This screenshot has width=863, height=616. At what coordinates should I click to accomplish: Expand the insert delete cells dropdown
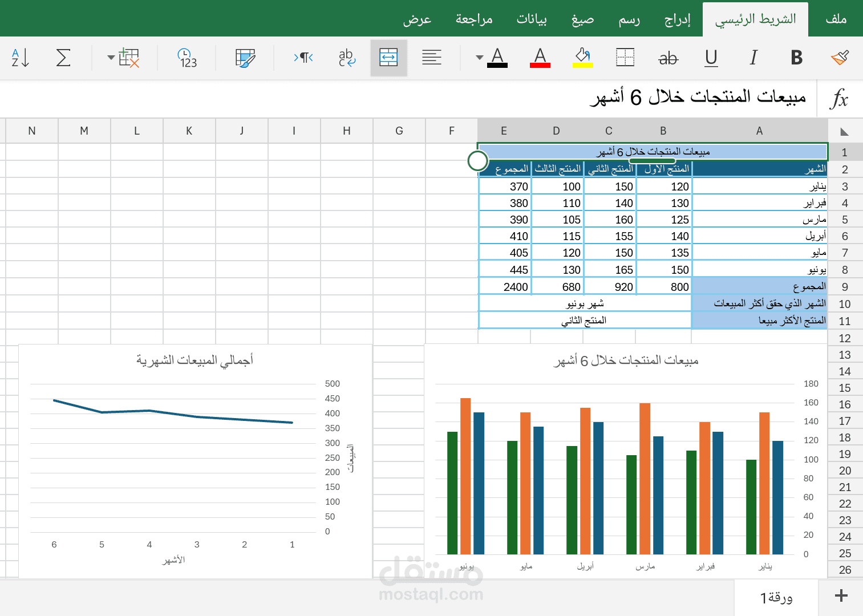pyautogui.click(x=111, y=58)
